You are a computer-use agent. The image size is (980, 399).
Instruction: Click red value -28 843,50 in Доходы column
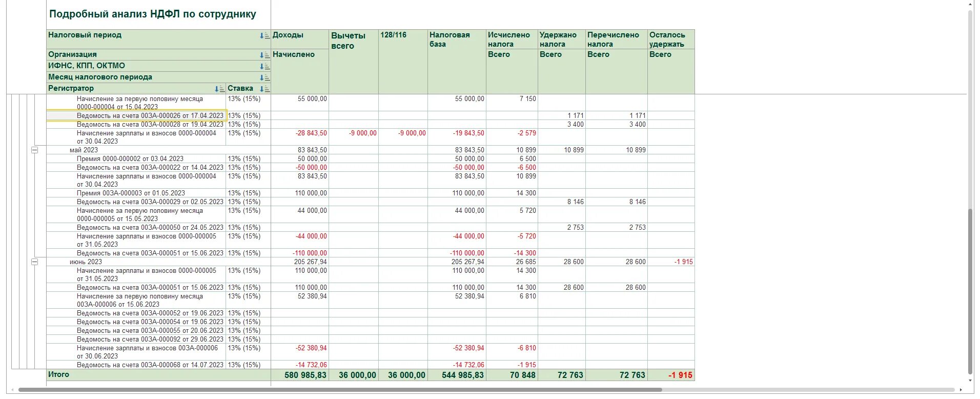[x=311, y=133]
